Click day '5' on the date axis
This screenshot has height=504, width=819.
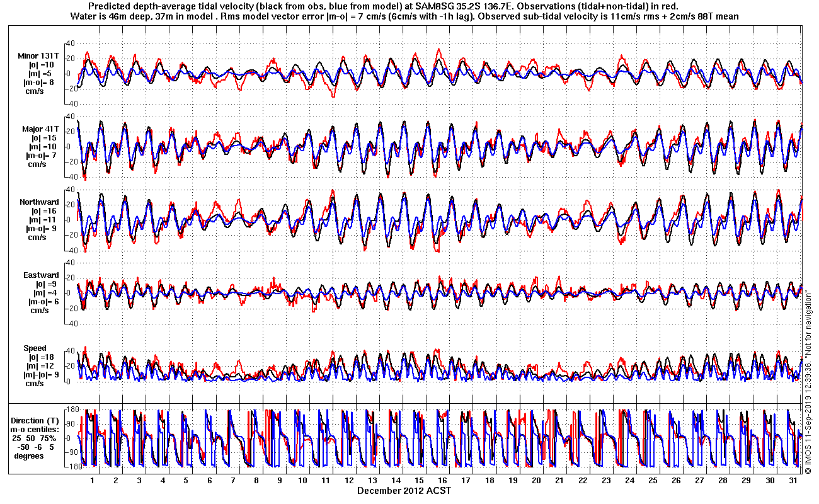186,481
